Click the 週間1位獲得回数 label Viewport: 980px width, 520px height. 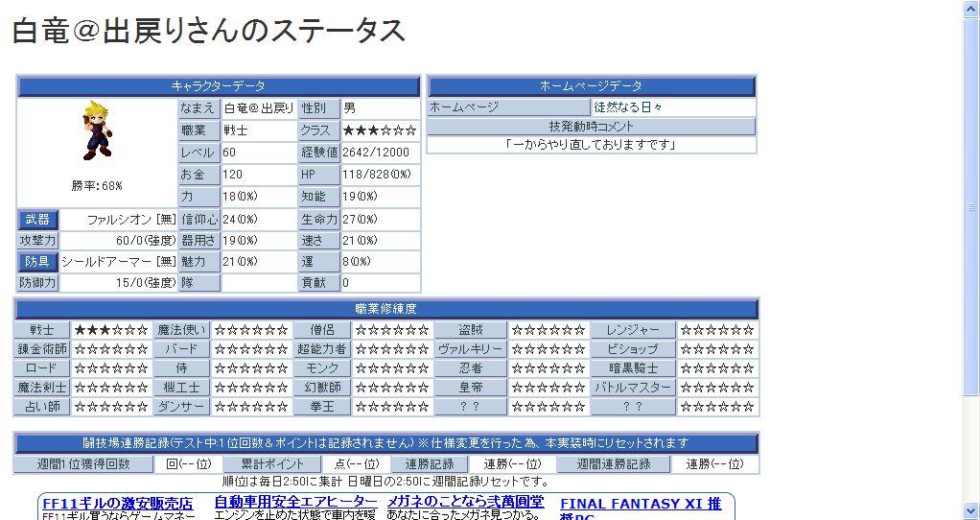(x=83, y=463)
